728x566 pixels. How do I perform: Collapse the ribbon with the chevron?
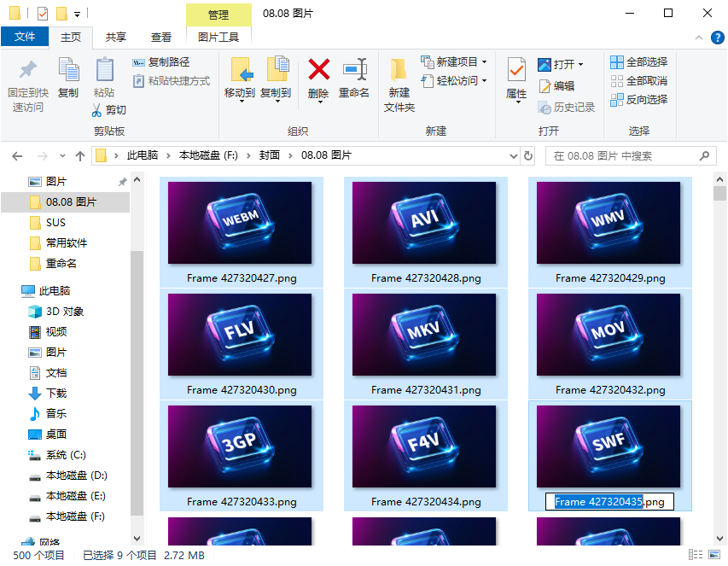[699, 38]
